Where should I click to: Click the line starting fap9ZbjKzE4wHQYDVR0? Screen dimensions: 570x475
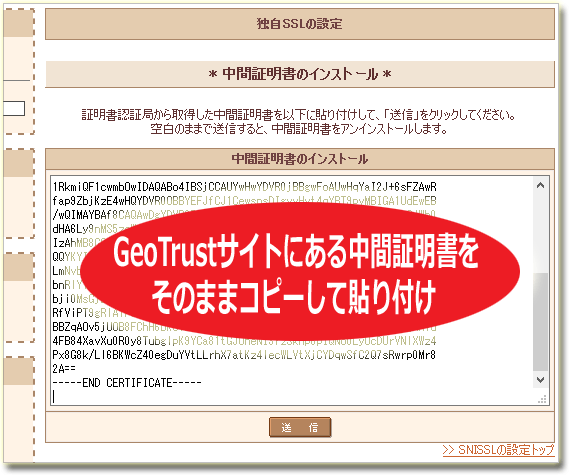244,201
